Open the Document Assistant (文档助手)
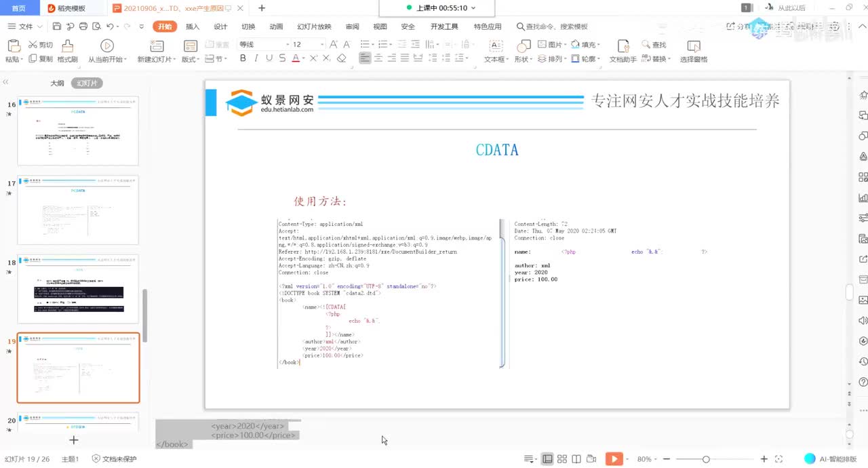Viewport: 868px width, 468px height. pos(623,51)
